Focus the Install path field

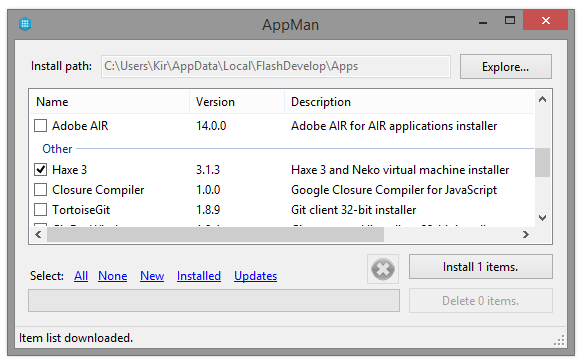coord(276,66)
